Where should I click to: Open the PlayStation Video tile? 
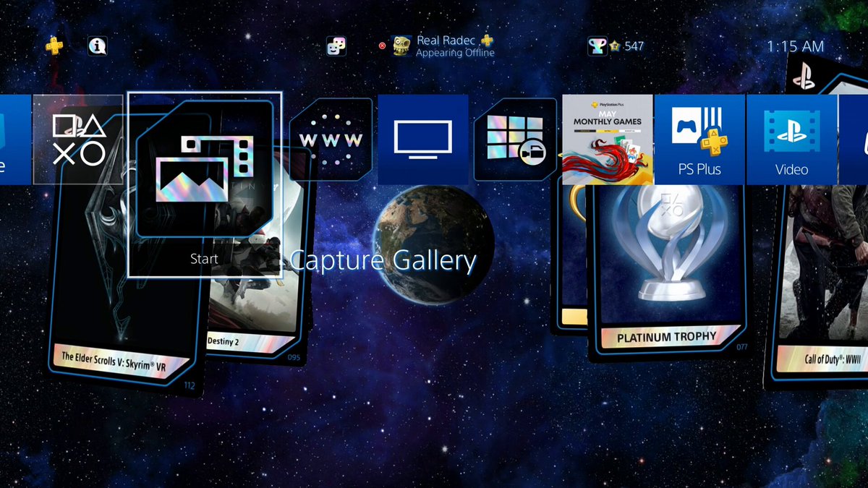coord(791,140)
